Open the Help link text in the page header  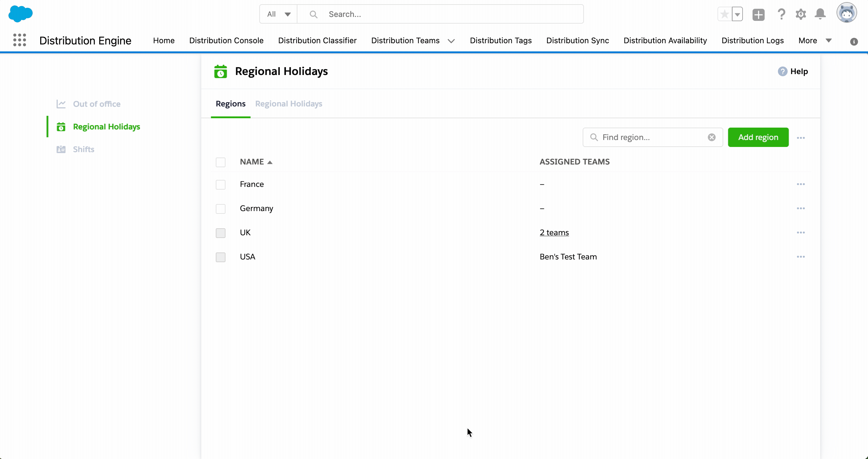(x=799, y=71)
